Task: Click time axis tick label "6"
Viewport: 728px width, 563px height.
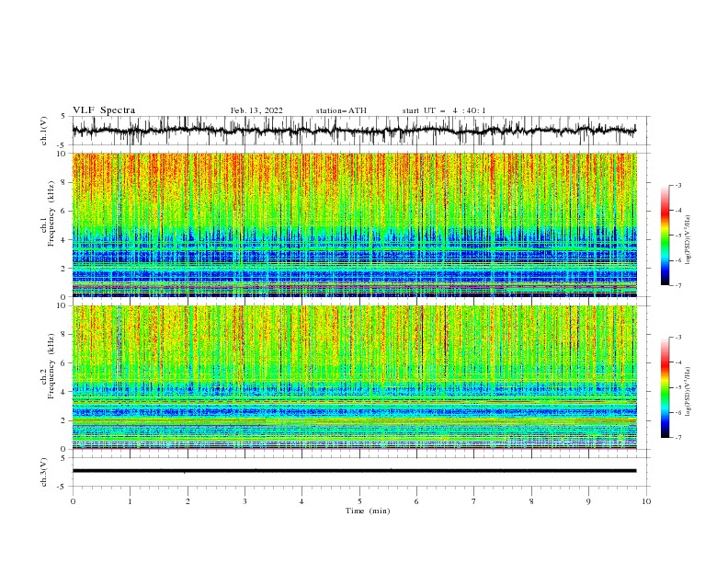Action: click(416, 501)
